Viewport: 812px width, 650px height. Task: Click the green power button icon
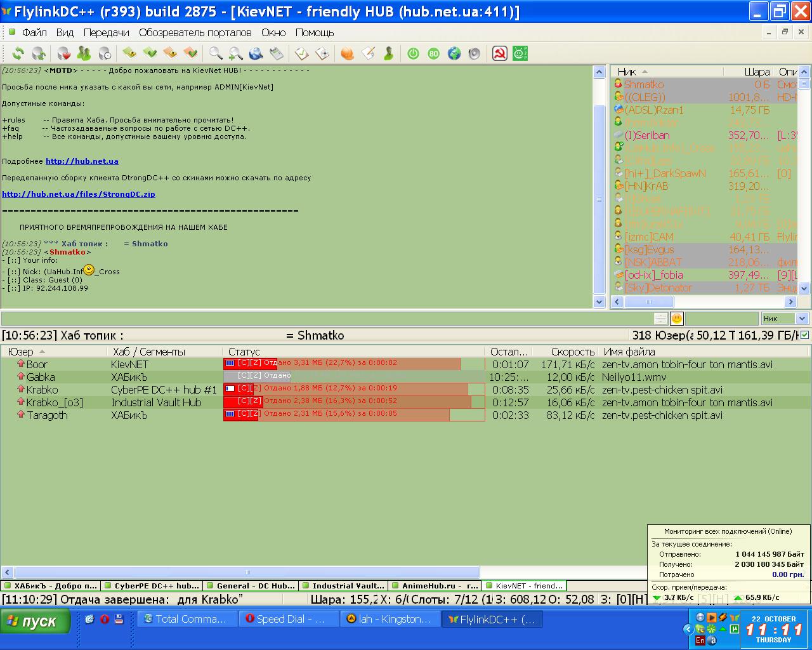413,54
